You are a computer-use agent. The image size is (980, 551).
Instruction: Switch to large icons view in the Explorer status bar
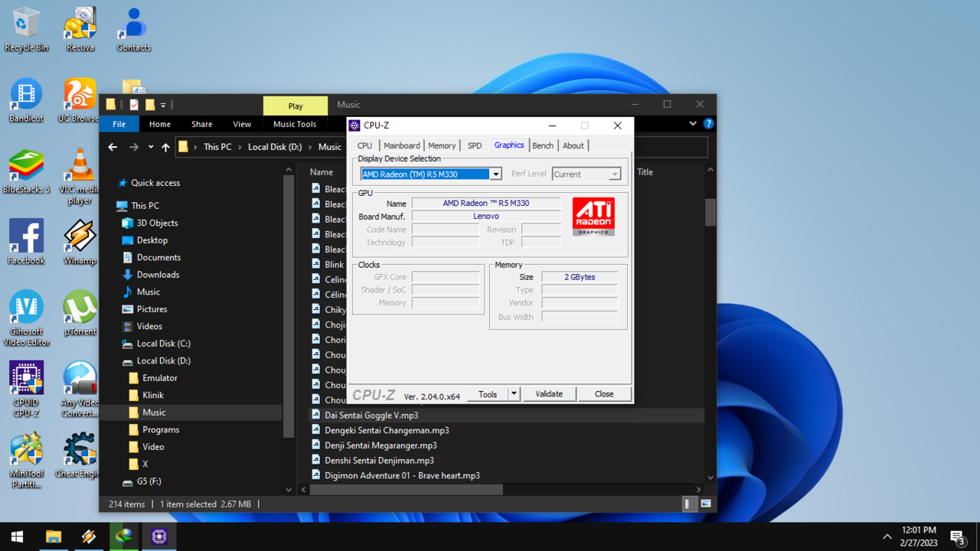click(705, 504)
